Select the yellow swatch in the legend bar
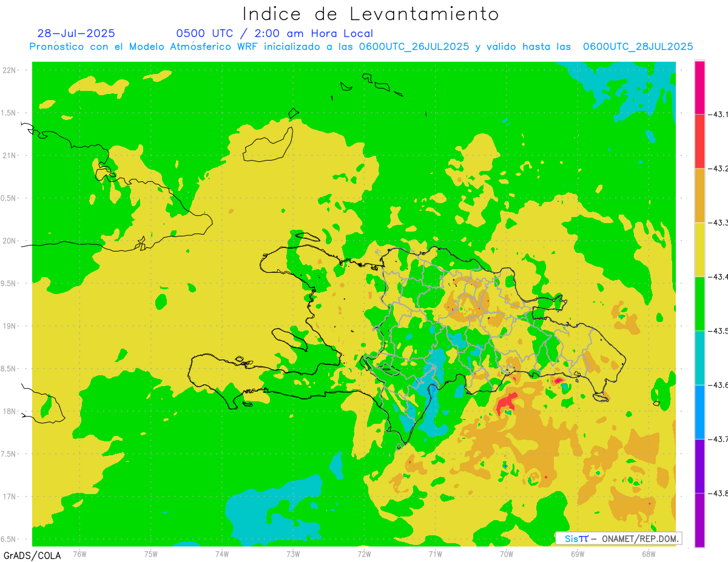Viewport: 728px width, 562px height. 699,249
